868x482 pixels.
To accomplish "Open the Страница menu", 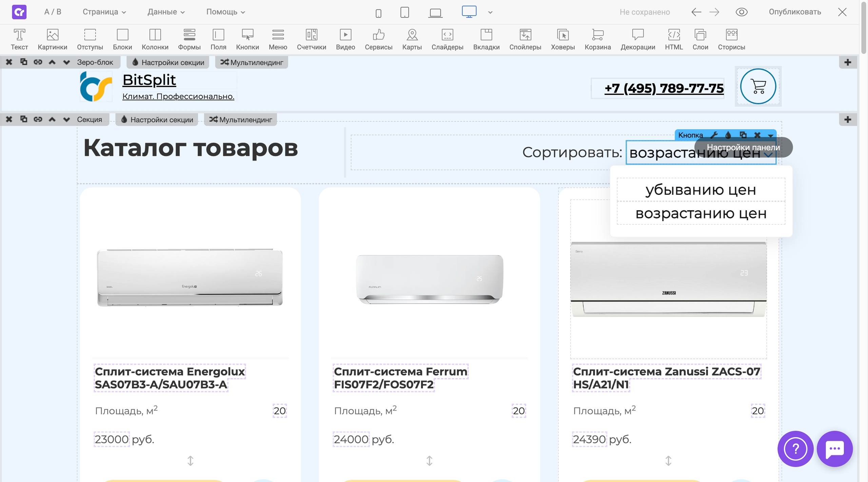I will pyautogui.click(x=104, y=12).
